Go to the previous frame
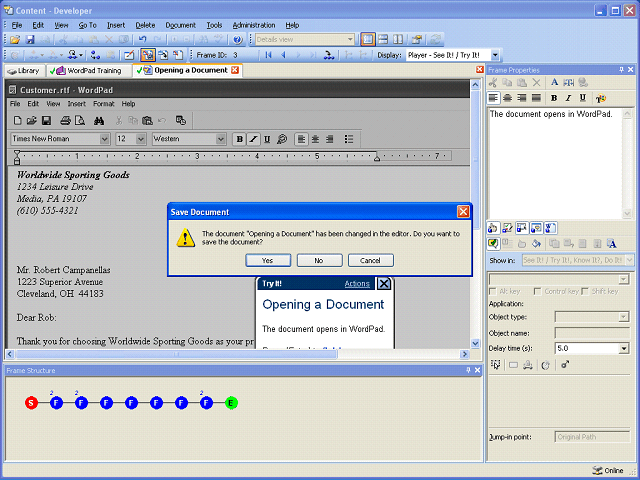The width and height of the screenshot is (640, 480). coord(283,55)
